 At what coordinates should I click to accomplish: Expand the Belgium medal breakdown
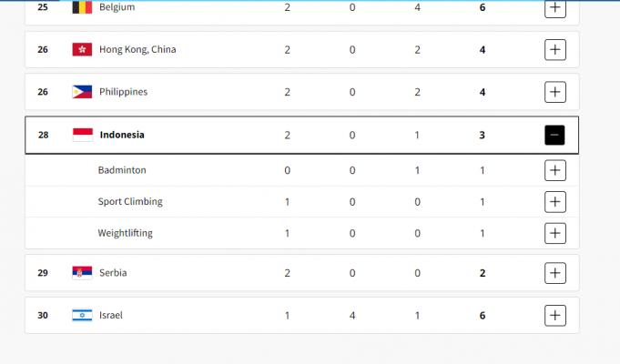[555, 7]
